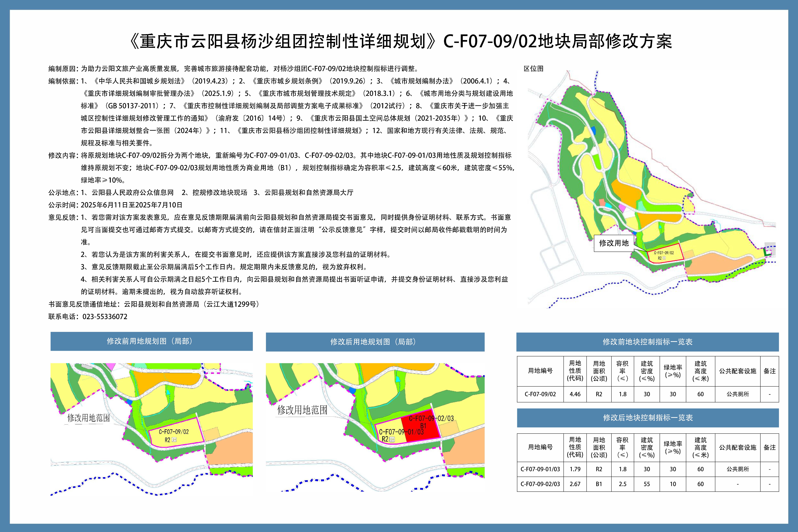
Task: Click the date range 2025年6月11日至2025年7月10日
Action: 132,205
